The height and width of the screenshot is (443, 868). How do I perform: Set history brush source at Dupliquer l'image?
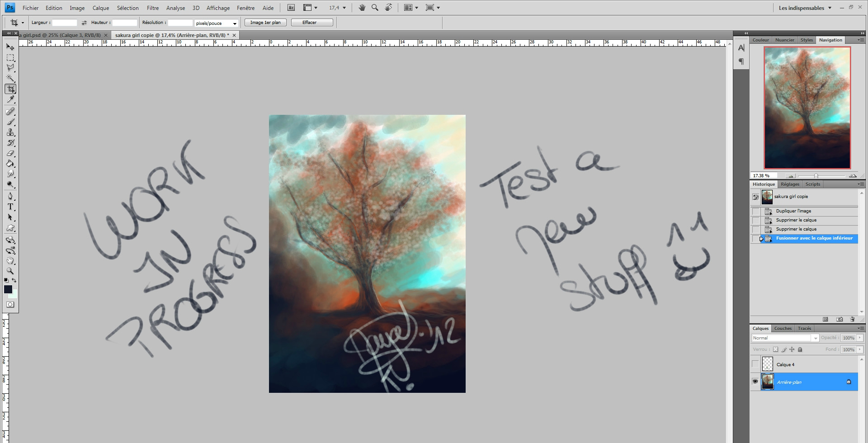coord(756,211)
